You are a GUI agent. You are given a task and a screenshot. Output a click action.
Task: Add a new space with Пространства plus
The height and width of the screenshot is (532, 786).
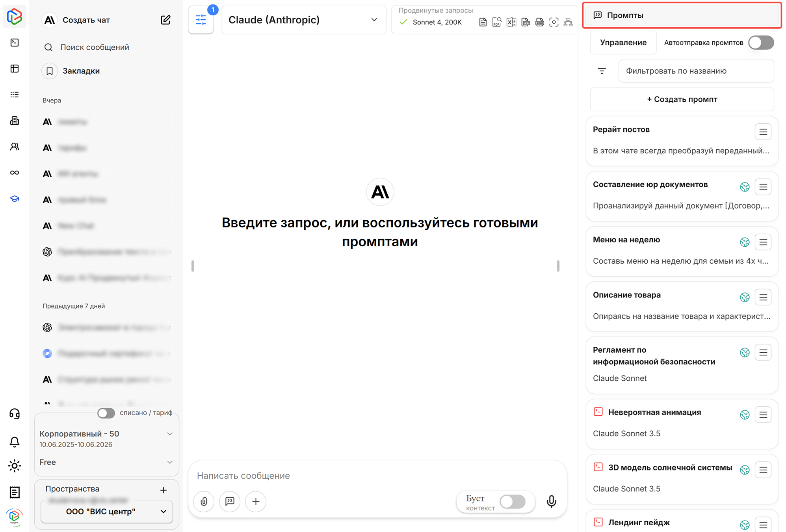(164, 490)
